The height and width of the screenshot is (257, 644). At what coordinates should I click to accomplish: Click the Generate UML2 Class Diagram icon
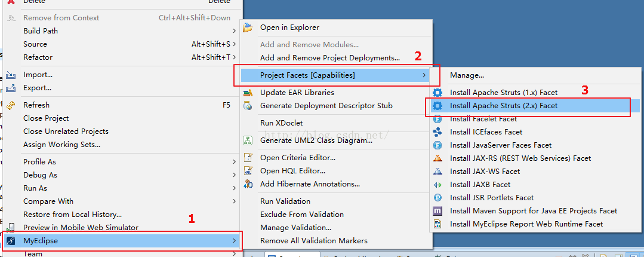pos(248,140)
